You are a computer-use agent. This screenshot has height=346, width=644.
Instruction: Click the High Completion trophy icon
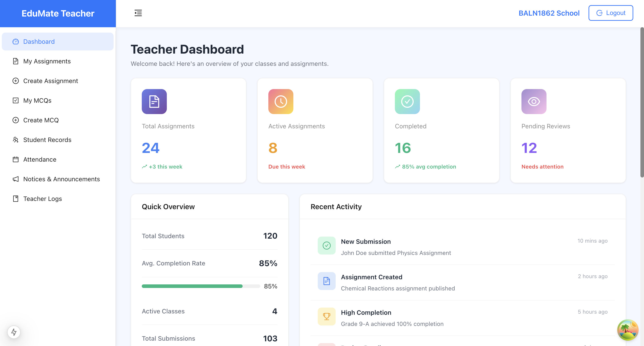tap(326, 316)
